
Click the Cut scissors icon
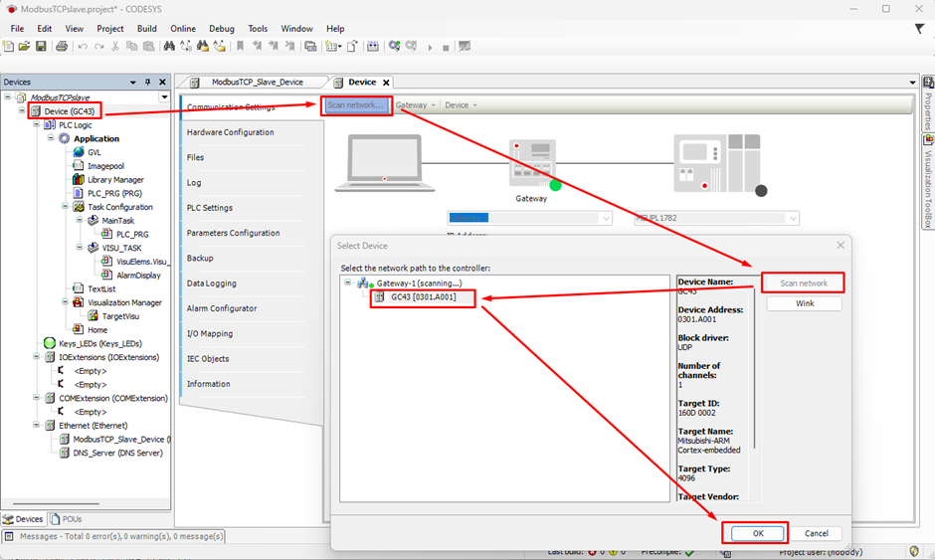[115, 46]
